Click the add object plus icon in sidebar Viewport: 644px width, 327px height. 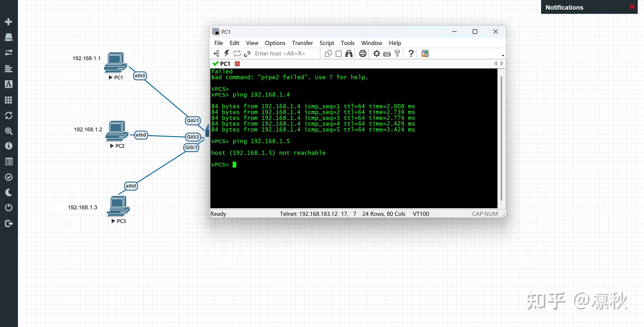pyautogui.click(x=9, y=22)
